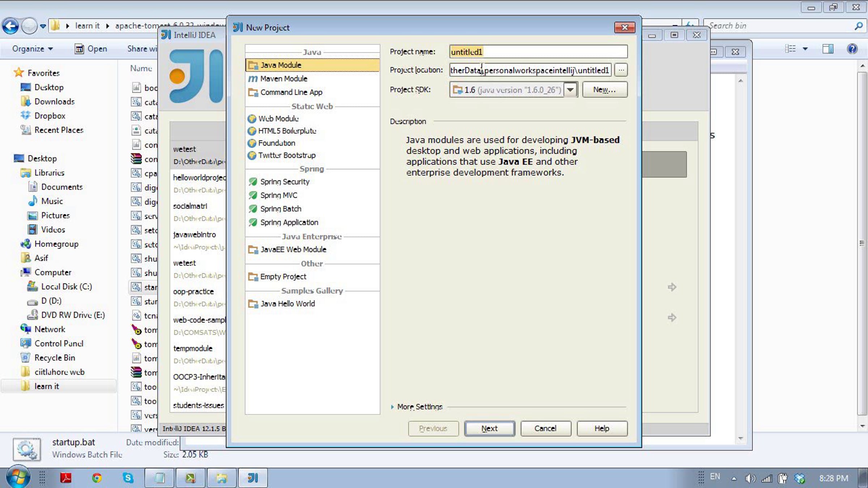The width and height of the screenshot is (868, 488).
Task: Click the clock showing 8:28 PM
Action: pyautogui.click(x=834, y=479)
